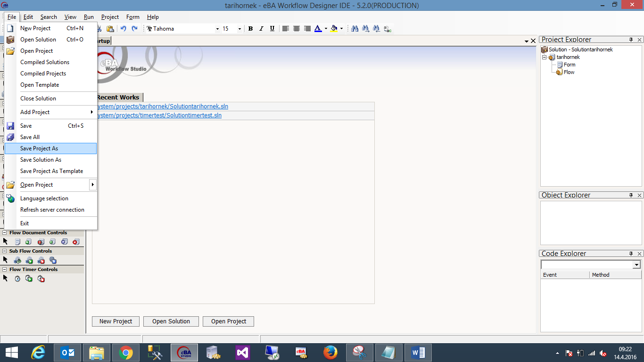Toggle bold formatting
The image size is (644, 362).
coord(250,29)
